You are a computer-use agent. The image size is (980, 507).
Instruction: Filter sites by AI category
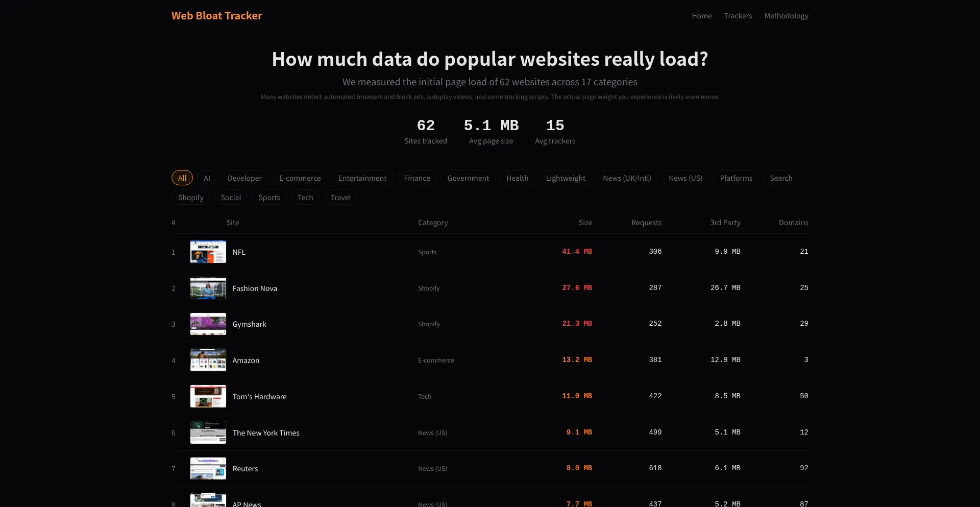207,178
